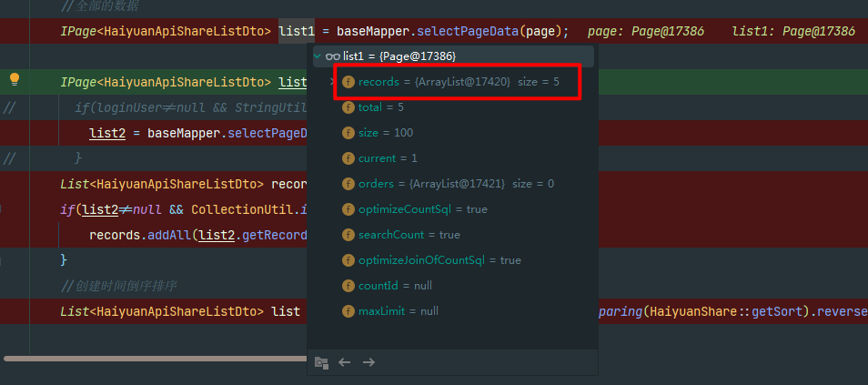Click the glasses watch icon beside list1

click(333, 56)
